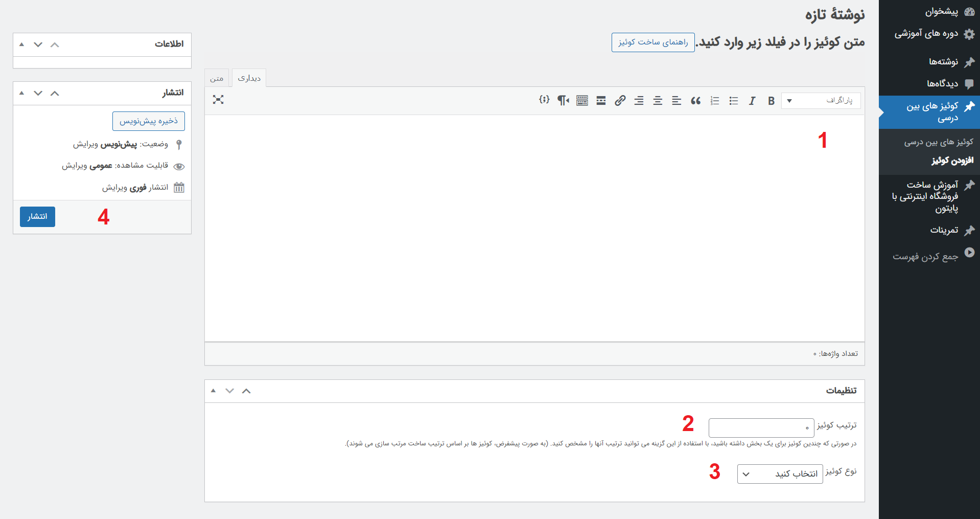This screenshot has width=980, height=519.
Task: Move اطلاعات panel down
Action: click(38, 44)
